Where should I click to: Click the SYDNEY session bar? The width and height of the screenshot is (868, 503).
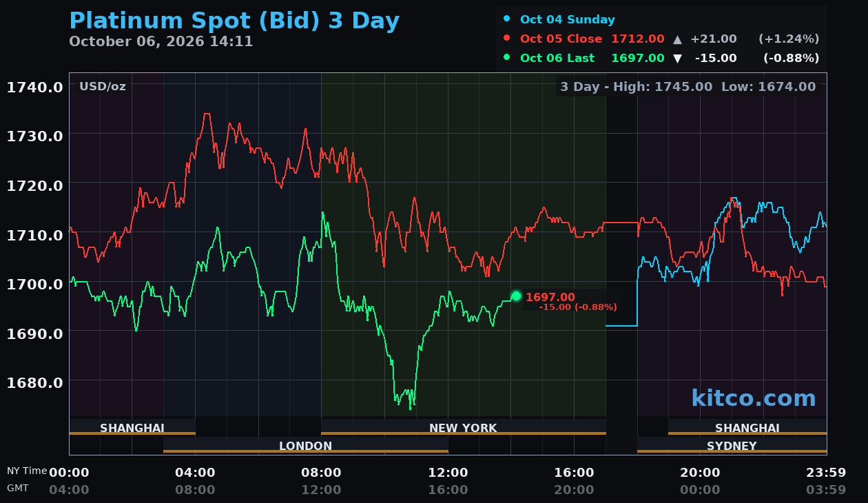(732, 445)
